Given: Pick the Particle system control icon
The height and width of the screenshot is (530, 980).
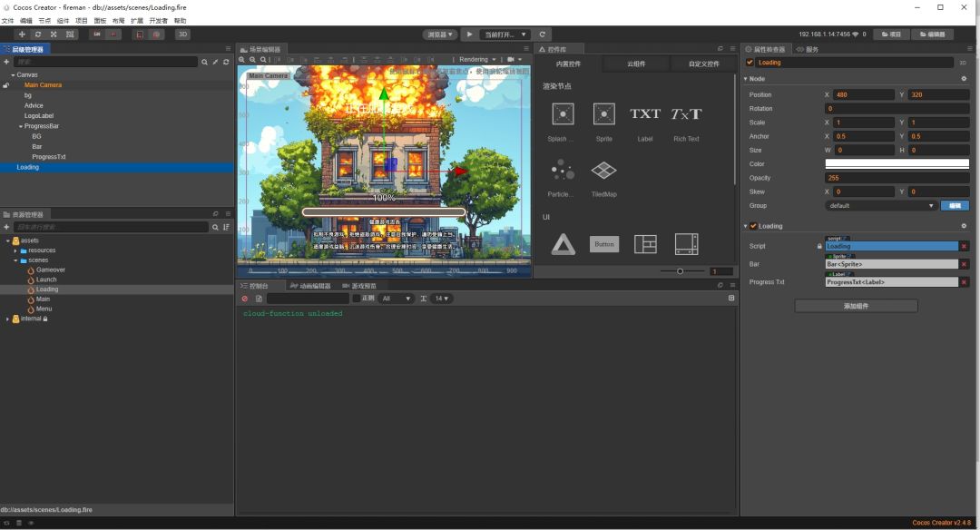Looking at the screenshot, I should coord(563,170).
